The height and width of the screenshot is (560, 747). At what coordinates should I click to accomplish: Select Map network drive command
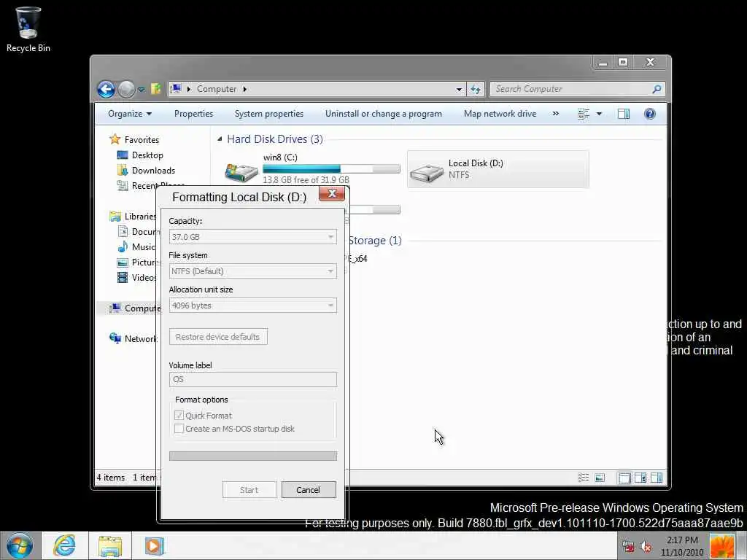[x=500, y=114]
